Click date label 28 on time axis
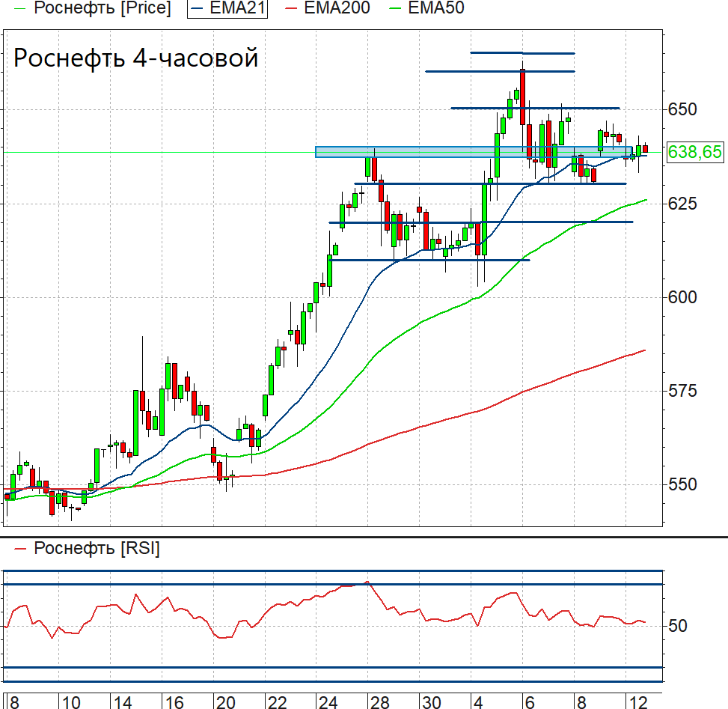Image resolution: width=728 pixels, height=709 pixels. click(380, 702)
